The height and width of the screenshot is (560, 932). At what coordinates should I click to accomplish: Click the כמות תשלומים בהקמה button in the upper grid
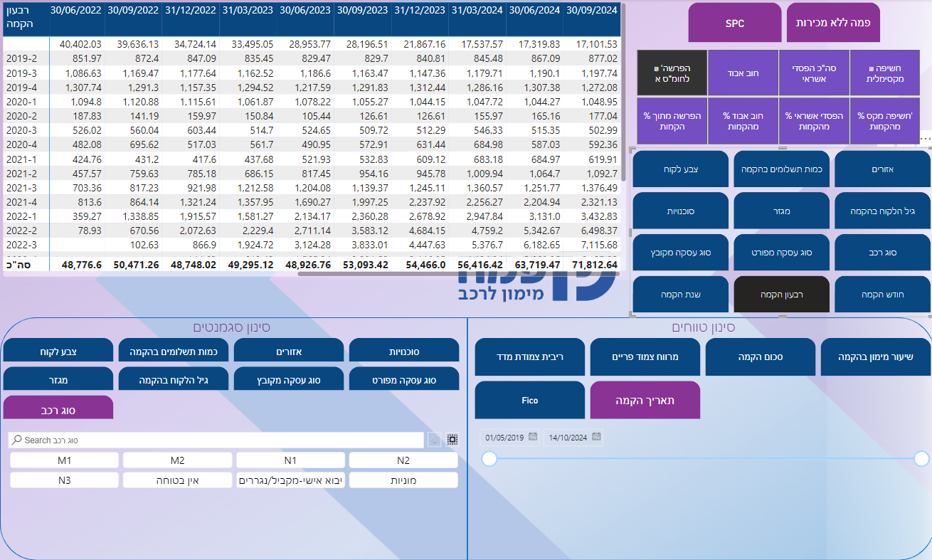(782, 169)
